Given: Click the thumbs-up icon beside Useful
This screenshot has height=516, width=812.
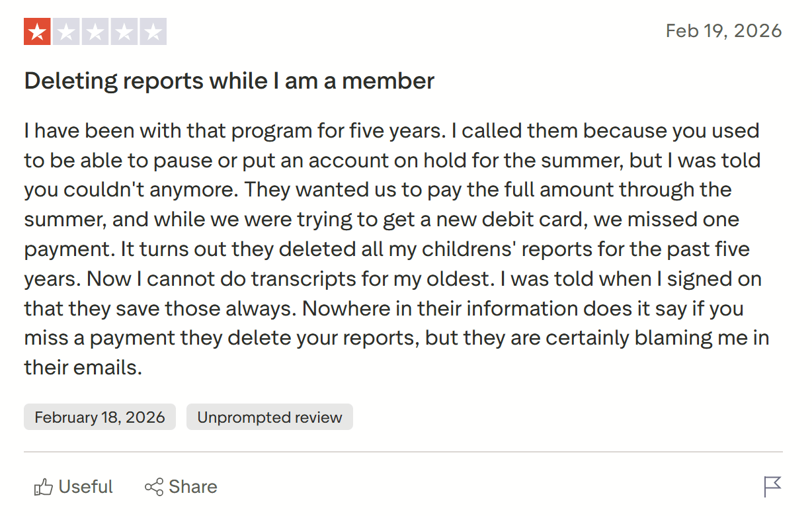Looking at the screenshot, I should pos(44,487).
